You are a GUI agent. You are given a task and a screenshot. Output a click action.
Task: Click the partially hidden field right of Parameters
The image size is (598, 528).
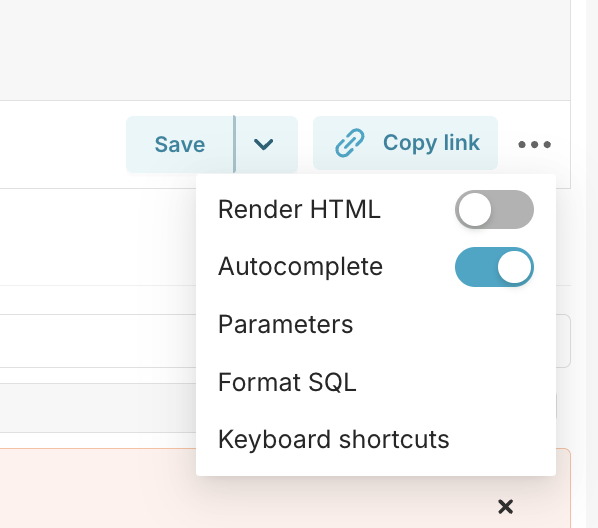click(563, 341)
